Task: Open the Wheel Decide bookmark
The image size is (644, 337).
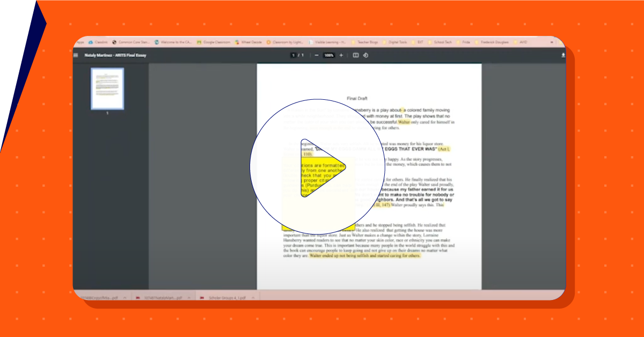Action: tap(250, 42)
